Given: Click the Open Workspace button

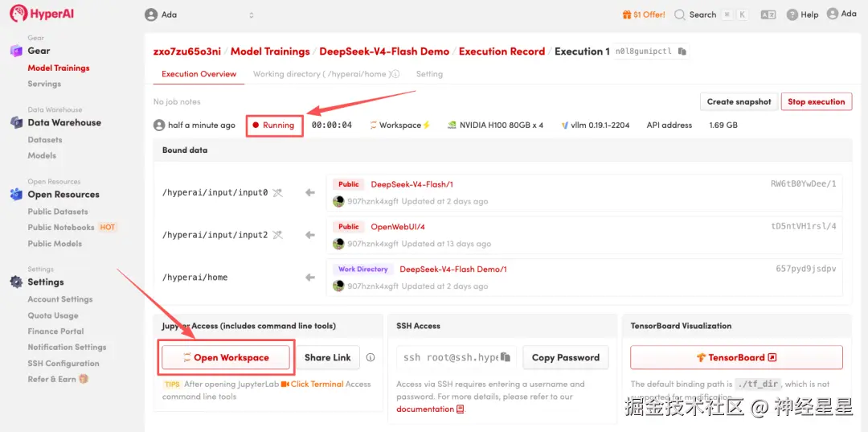Looking at the screenshot, I should tap(226, 357).
